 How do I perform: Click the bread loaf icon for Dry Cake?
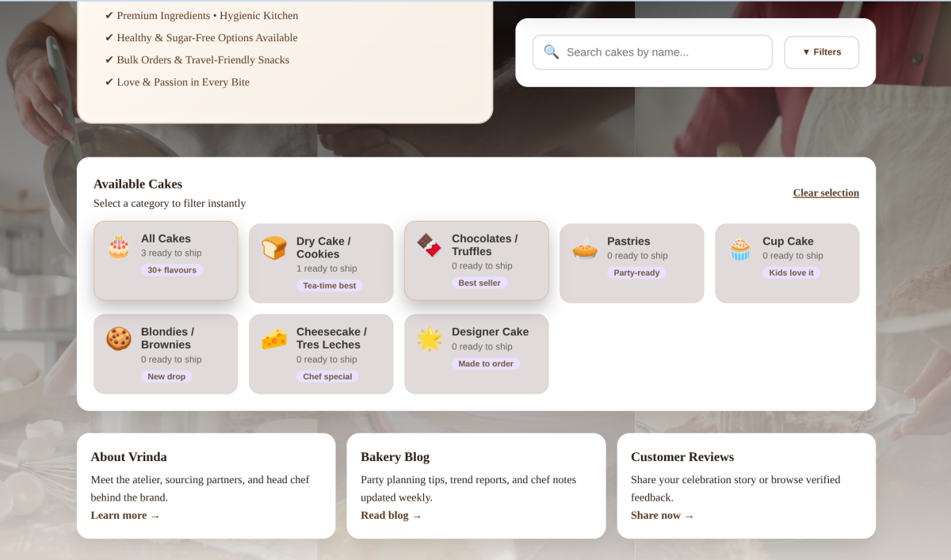274,249
